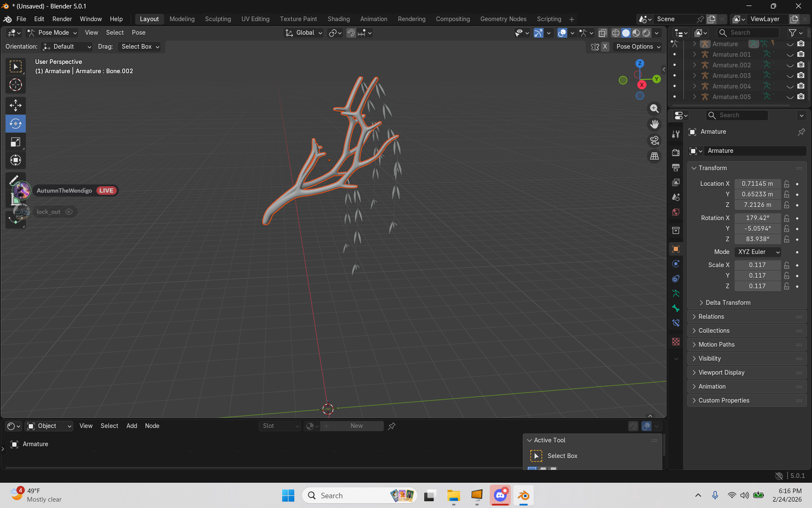Open the Pose menu
The width and height of the screenshot is (812, 508).
(x=139, y=33)
